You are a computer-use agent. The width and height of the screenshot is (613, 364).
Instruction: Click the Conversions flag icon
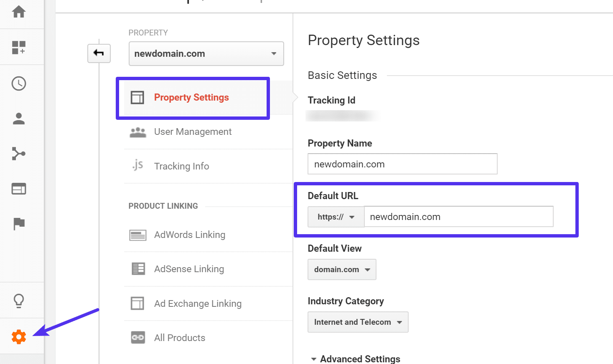pos(18,223)
